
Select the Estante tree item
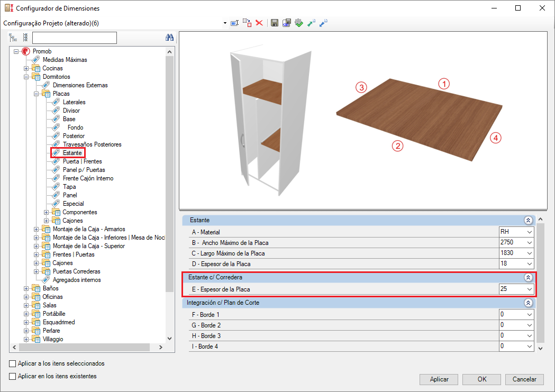coord(72,153)
